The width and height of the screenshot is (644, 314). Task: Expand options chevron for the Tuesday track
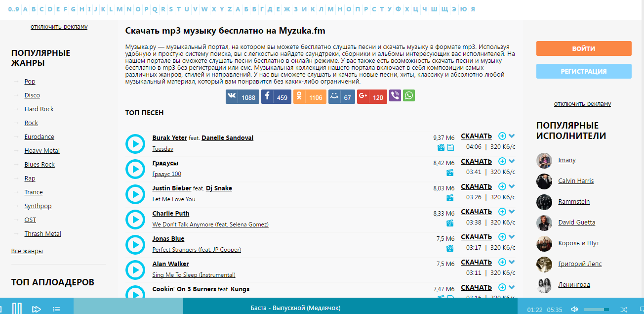(x=512, y=136)
